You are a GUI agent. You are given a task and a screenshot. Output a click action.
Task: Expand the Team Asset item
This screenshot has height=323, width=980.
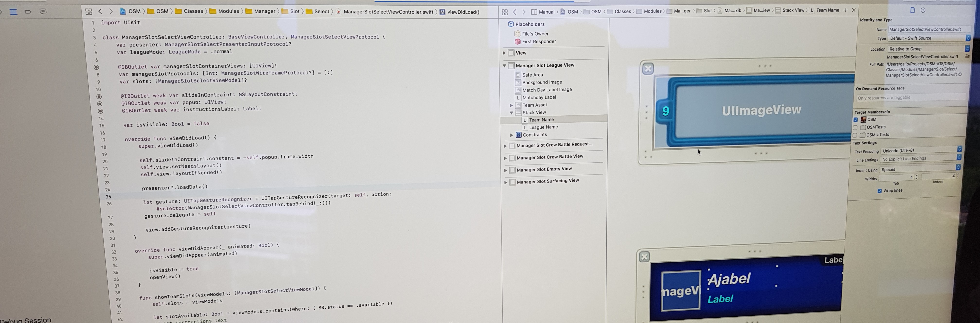511,105
